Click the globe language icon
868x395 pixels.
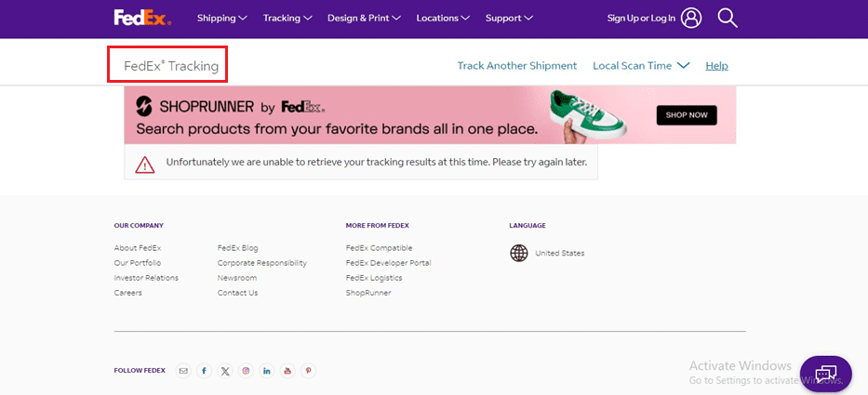coord(519,254)
